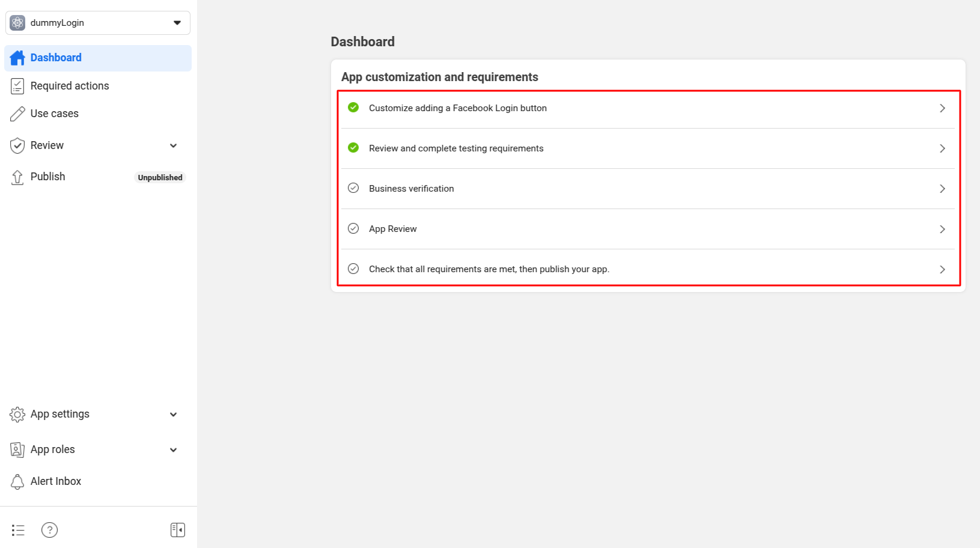The height and width of the screenshot is (548, 980).
Task: Click the Use cases pencil icon
Action: tap(17, 114)
